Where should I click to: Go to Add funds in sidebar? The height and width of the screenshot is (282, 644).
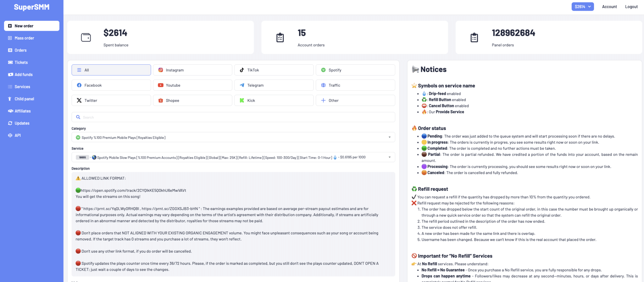tap(24, 74)
